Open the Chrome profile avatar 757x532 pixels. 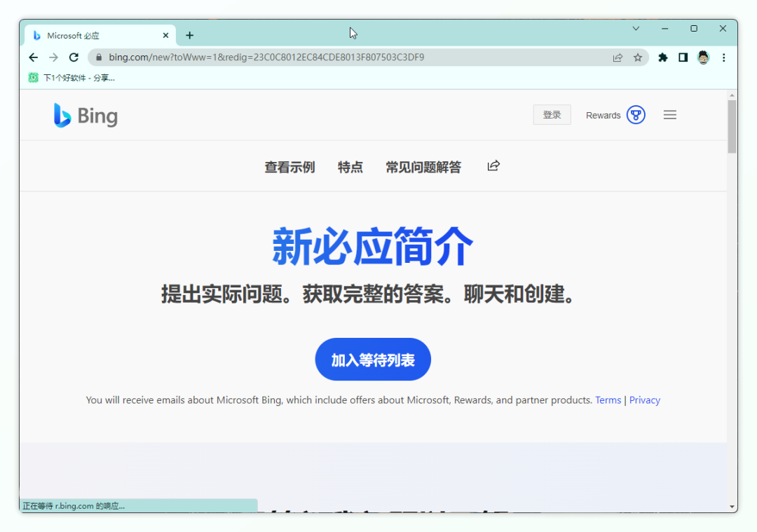pyautogui.click(x=704, y=57)
